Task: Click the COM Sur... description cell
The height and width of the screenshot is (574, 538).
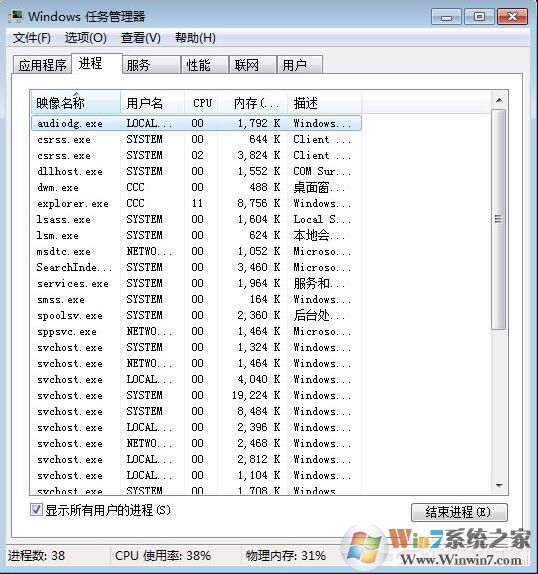Action: [322, 171]
